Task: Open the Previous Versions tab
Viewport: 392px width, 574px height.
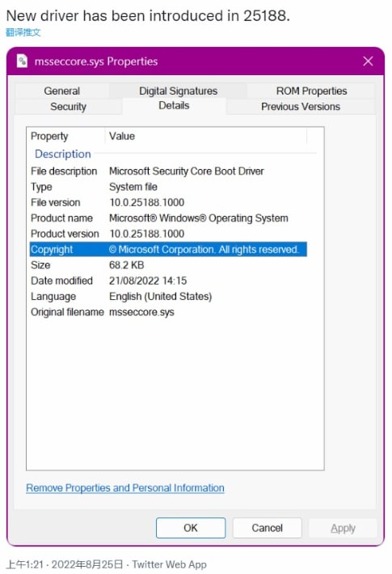Action: [300, 107]
